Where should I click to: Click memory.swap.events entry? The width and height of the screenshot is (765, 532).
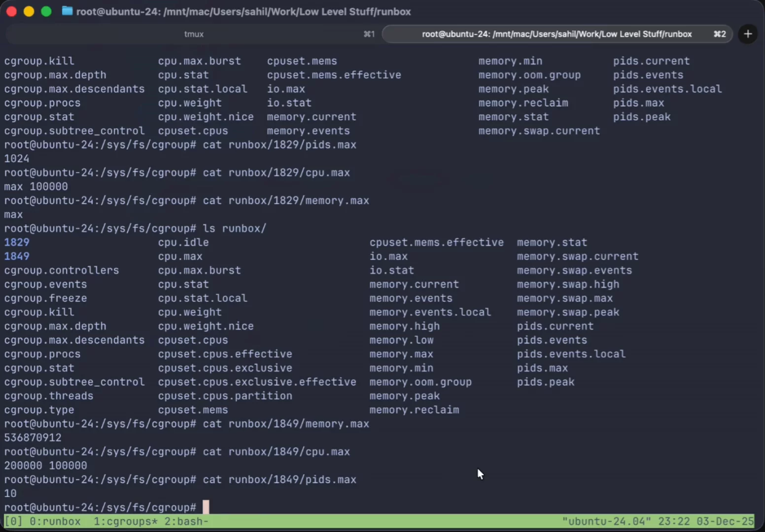coord(575,270)
